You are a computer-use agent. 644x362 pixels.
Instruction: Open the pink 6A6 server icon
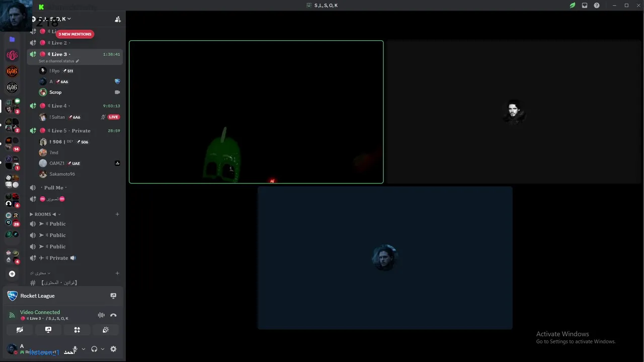[x=12, y=55]
